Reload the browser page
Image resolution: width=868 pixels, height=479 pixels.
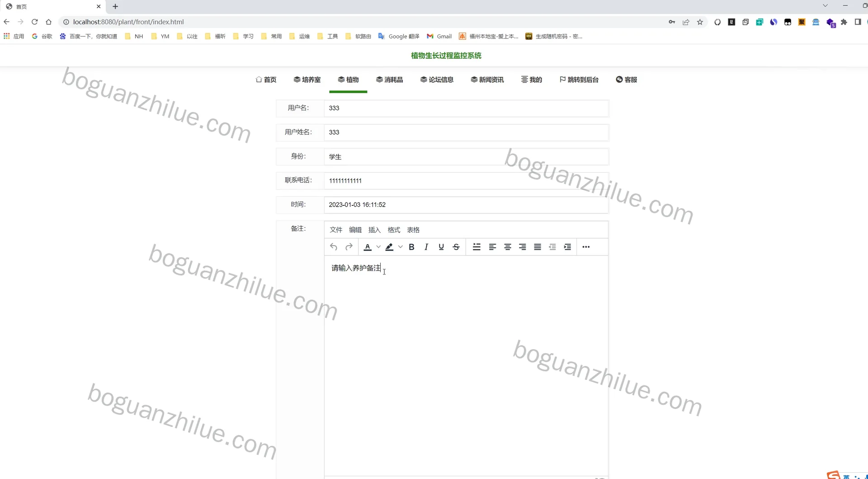click(x=34, y=22)
